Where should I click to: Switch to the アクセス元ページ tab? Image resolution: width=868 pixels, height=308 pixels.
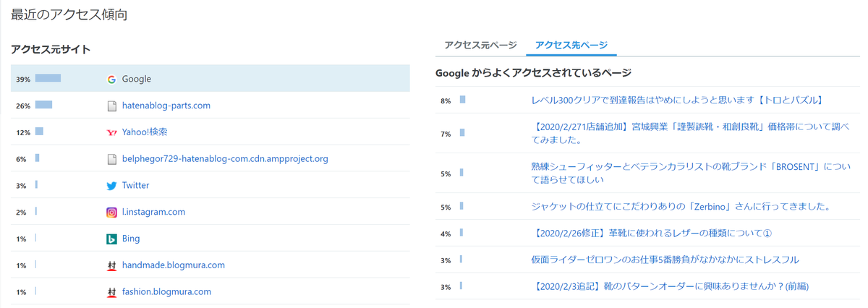(x=480, y=45)
